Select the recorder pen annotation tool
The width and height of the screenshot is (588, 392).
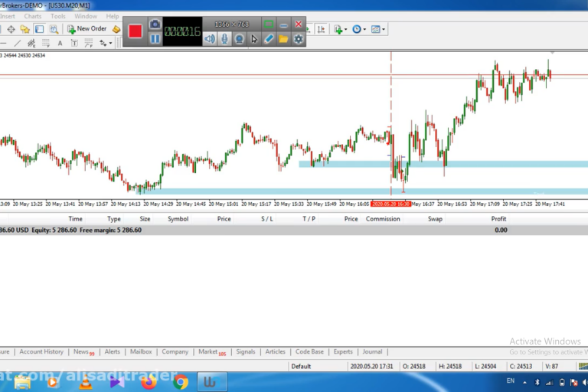pos(269,38)
